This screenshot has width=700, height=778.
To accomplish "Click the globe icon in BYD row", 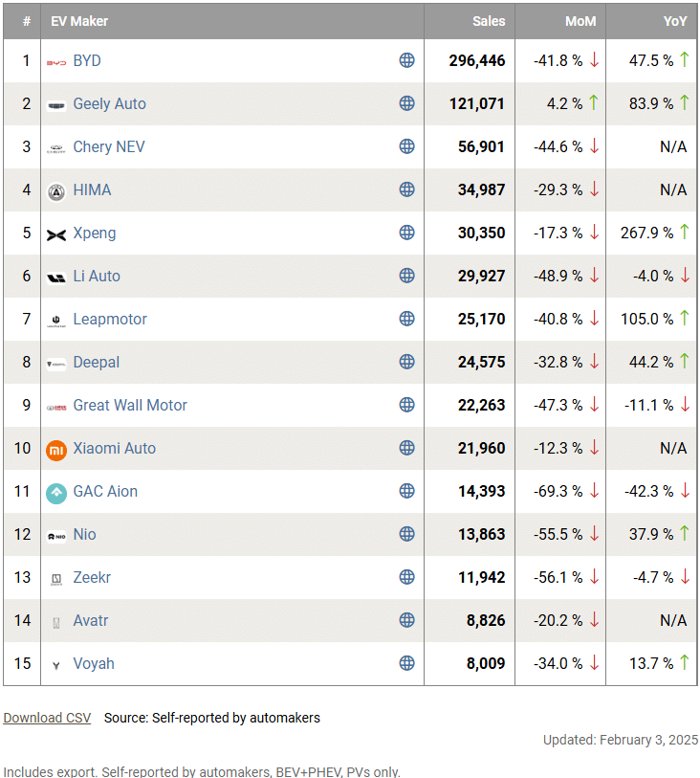I will click(406, 60).
